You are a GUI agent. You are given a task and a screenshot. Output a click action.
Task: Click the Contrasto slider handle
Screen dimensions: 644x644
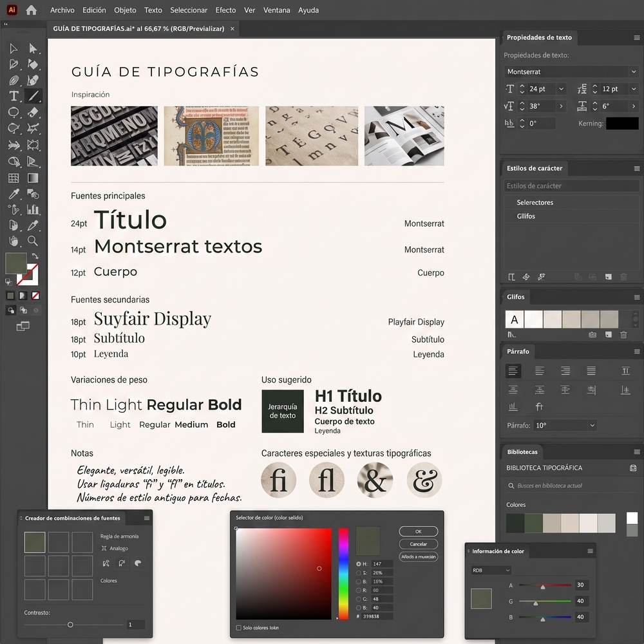point(70,625)
